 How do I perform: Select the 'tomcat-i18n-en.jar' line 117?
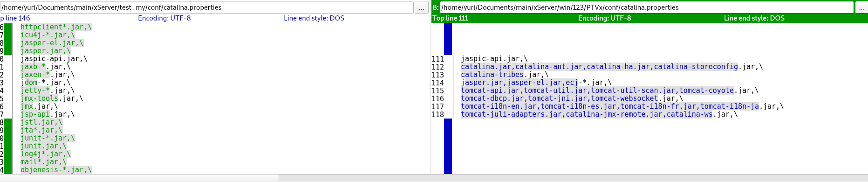point(622,106)
